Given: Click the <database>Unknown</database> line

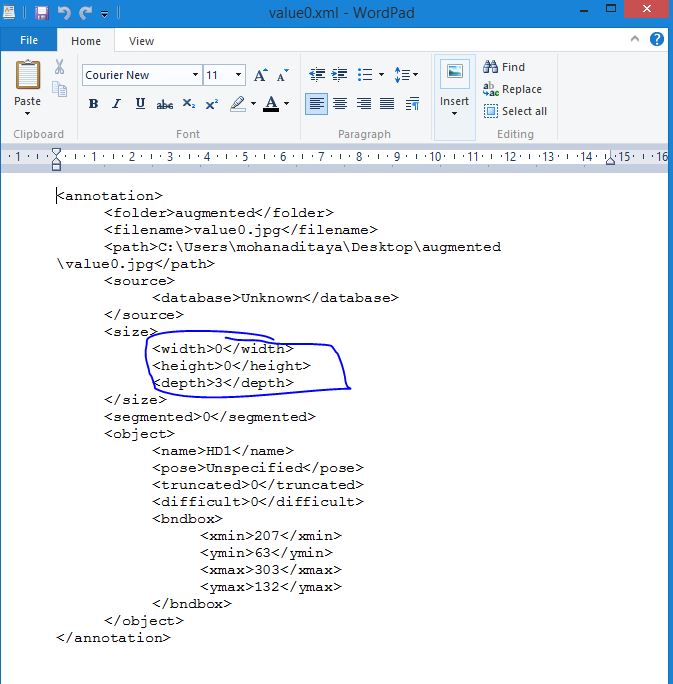Looking at the screenshot, I should pyautogui.click(x=275, y=298).
